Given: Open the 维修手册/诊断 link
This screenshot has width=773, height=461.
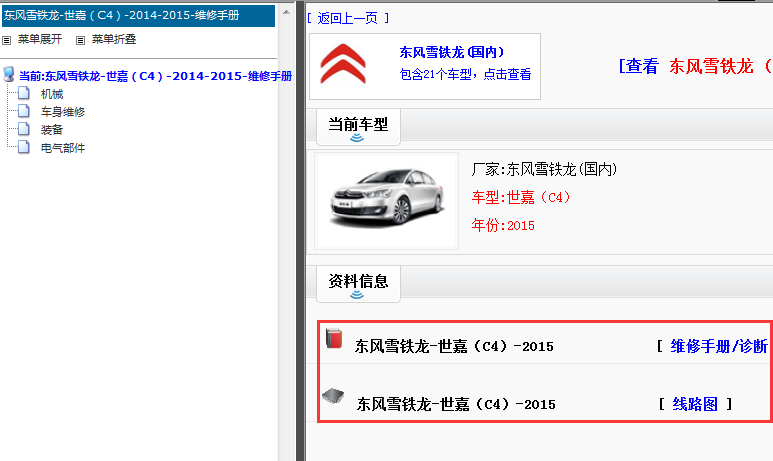Looking at the screenshot, I should coord(719,346).
